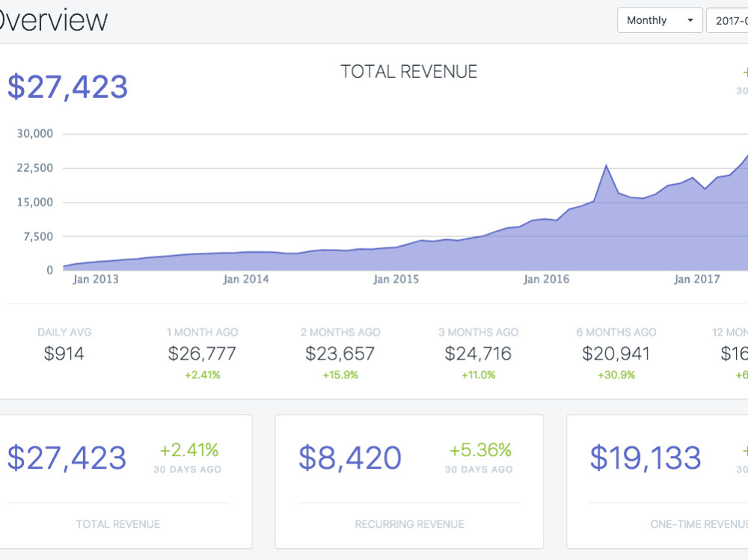Click the $27,423 figure in Total Revenue card
The width and height of the screenshot is (748, 560).
67,458
